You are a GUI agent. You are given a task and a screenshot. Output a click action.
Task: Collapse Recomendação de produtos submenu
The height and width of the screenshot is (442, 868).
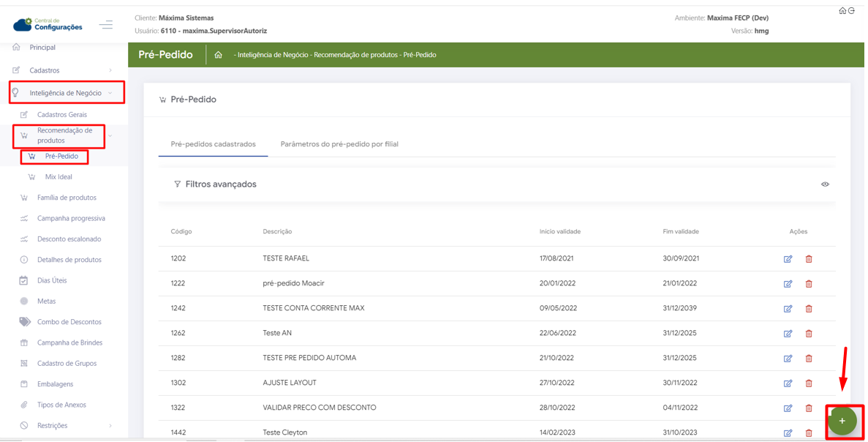tap(64, 135)
